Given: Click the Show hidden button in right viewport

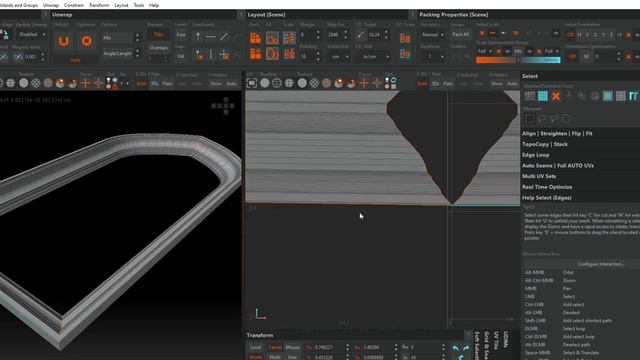Looking at the screenshot, I should point(497,84).
